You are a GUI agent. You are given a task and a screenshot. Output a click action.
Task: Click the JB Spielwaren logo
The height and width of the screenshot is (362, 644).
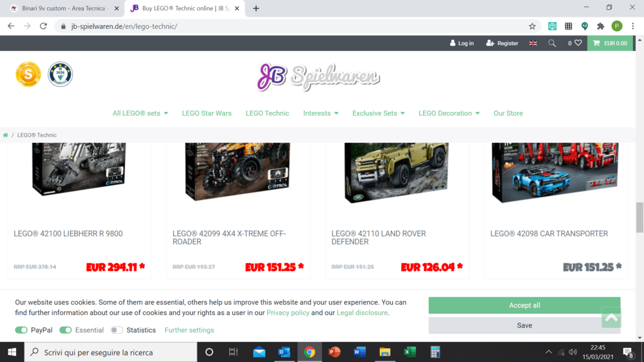tap(318, 77)
